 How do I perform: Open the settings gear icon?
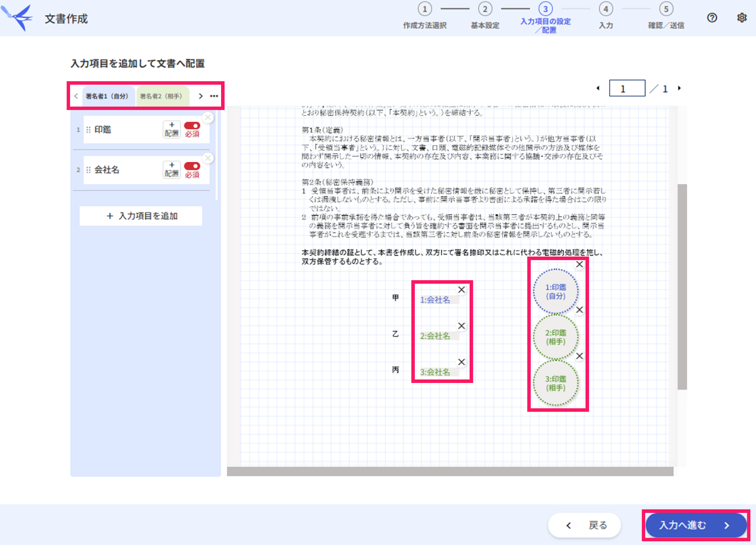pyautogui.click(x=742, y=18)
